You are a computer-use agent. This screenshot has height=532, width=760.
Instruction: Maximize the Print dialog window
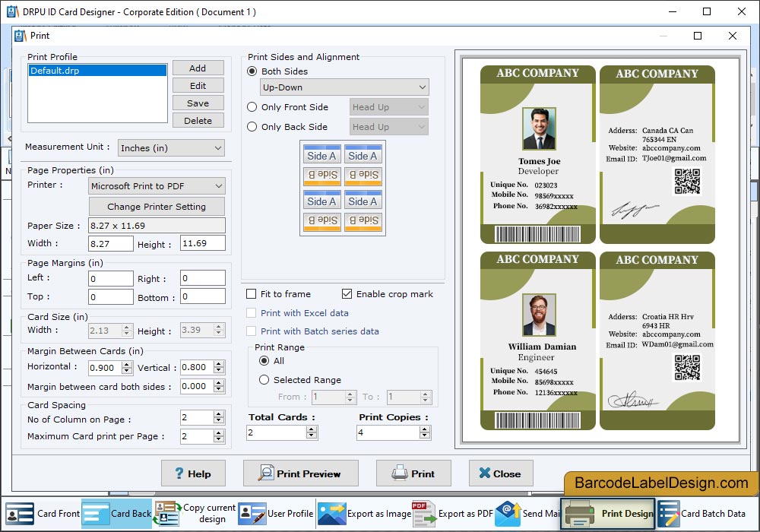click(698, 36)
